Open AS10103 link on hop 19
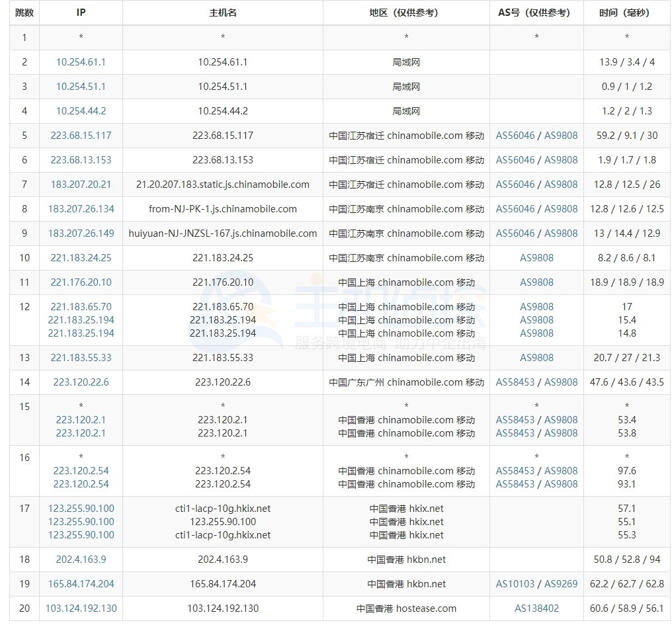 [x=516, y=584]
